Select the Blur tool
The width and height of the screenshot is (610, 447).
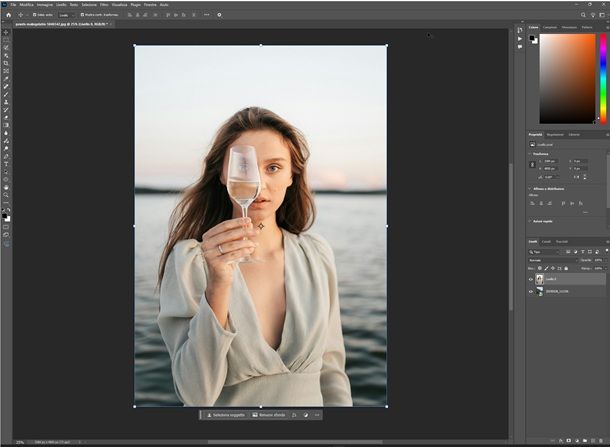click(6, 133)
